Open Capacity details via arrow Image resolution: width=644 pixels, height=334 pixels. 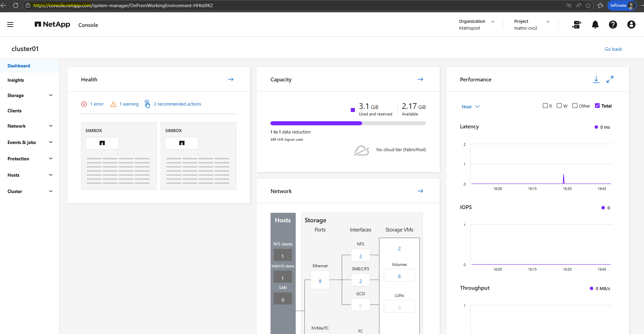point(420,79)
